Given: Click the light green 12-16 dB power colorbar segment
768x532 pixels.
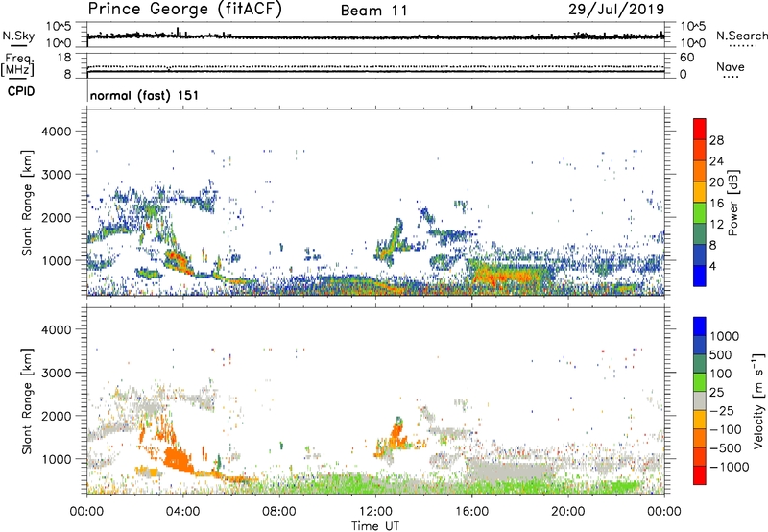Looking at the screenshot, I should (x=700, y=213).
